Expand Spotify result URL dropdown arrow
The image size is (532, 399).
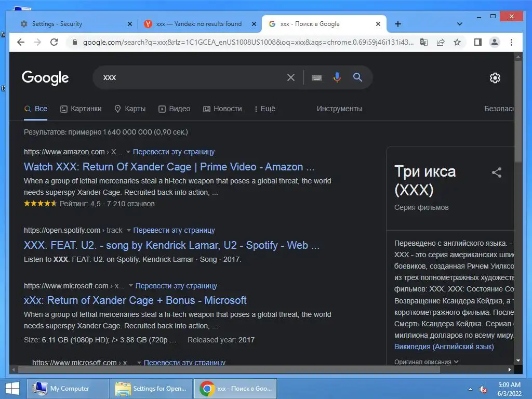point(129,230)
